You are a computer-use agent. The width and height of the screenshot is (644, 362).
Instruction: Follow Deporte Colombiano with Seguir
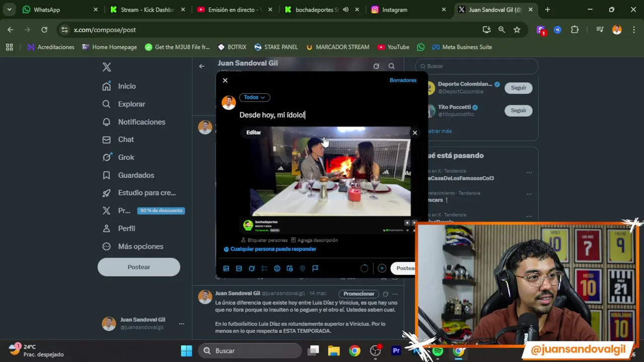[x=518, y=88]
